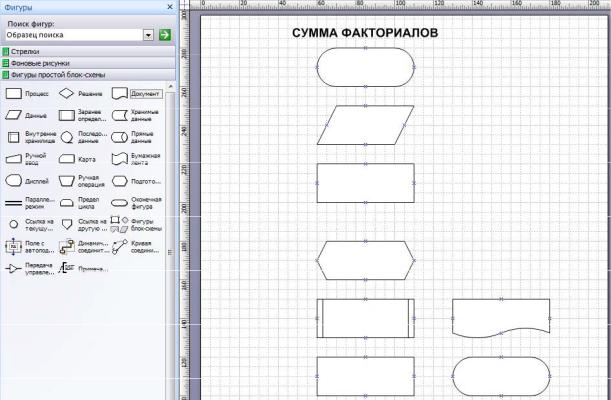The image size is (611, 400).
Task: Select the document shape on canvas
Action: click(x=501, y=317)
